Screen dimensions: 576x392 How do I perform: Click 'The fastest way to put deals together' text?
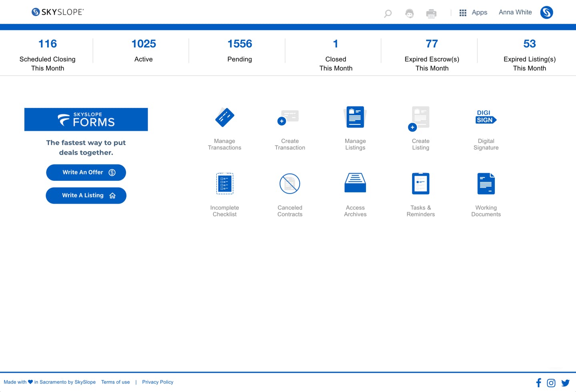coord(86,148)
